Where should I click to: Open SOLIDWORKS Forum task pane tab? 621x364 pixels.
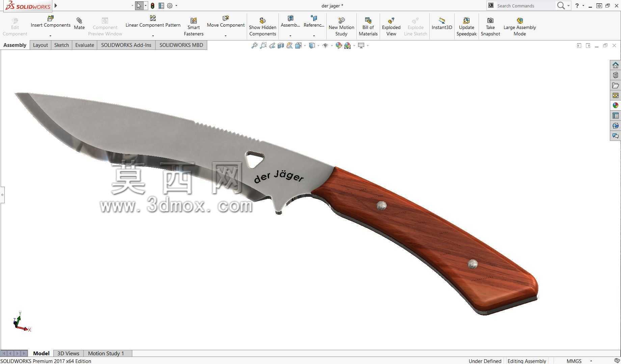tap(616, 136)
